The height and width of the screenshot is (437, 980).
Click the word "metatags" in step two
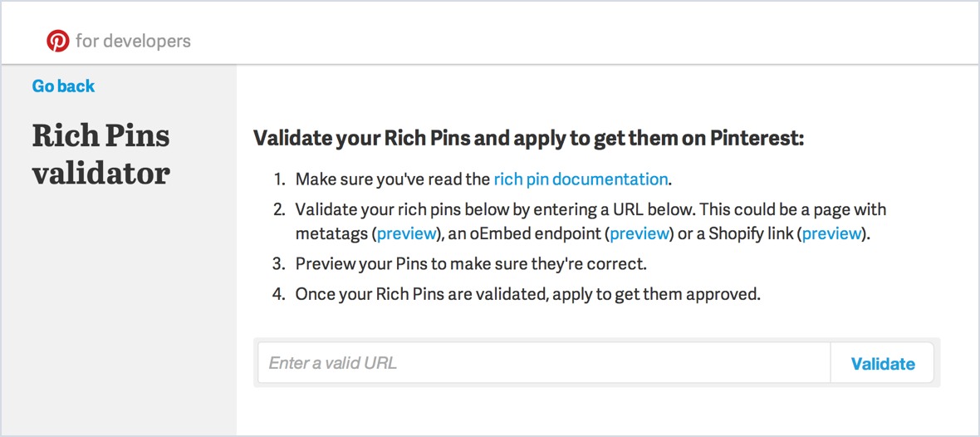331,234
